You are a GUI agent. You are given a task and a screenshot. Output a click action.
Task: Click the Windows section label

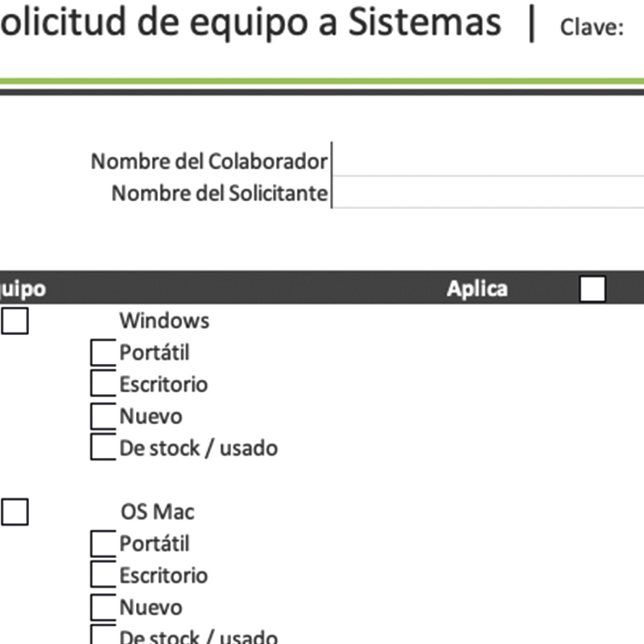[164, 320]
